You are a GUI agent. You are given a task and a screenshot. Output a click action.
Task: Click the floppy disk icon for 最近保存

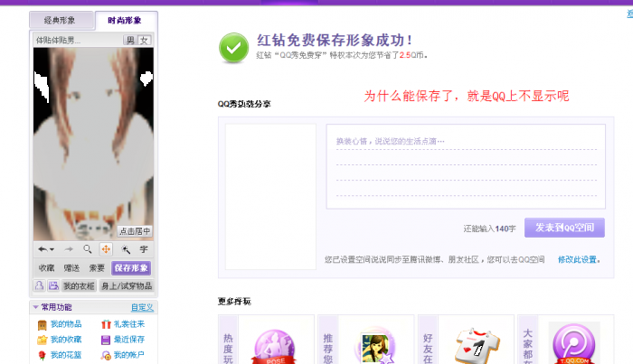(x=106, y=340)
